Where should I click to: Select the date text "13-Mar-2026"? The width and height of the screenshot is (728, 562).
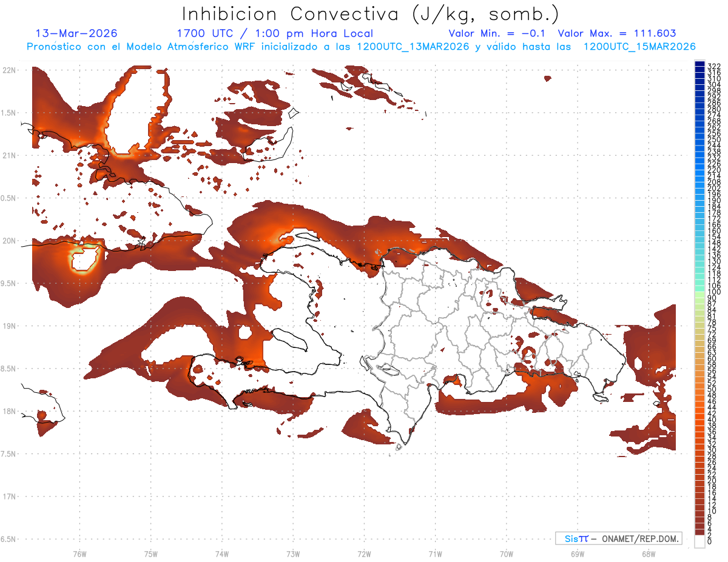click(76, 33)
